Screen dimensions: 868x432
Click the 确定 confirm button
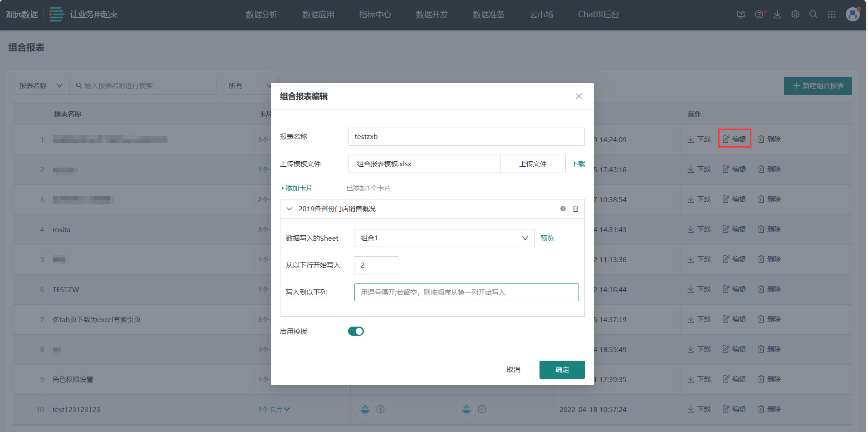pos(562,369)
